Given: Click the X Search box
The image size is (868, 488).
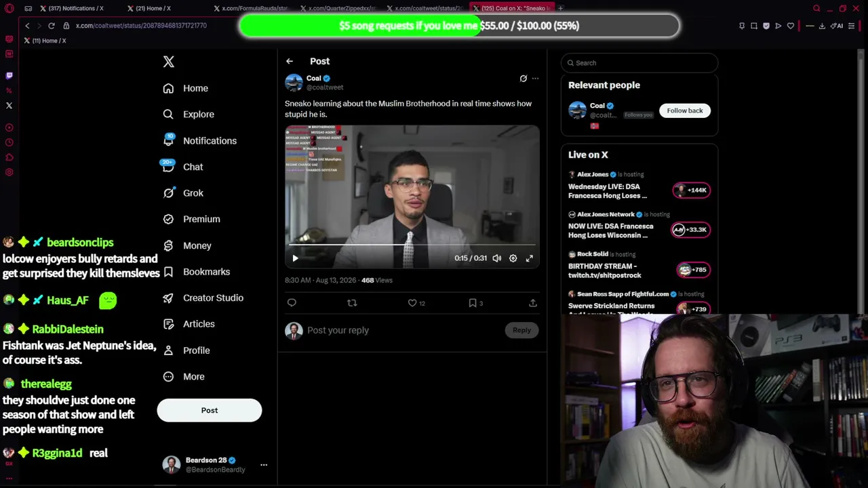Looking at the screenshot, I should pos(639,63).
